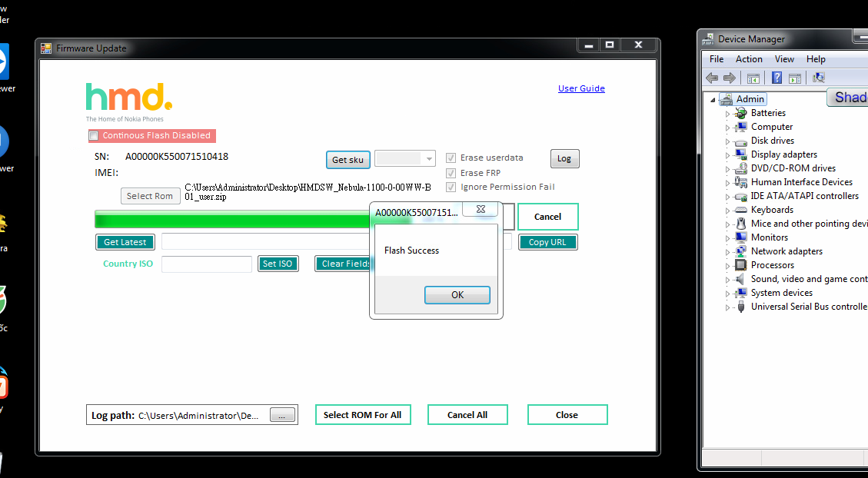The image size is (868, 478).
Task: Toggle Continous Flash Disabled checkbox
Action: click(x=94, y=136)
